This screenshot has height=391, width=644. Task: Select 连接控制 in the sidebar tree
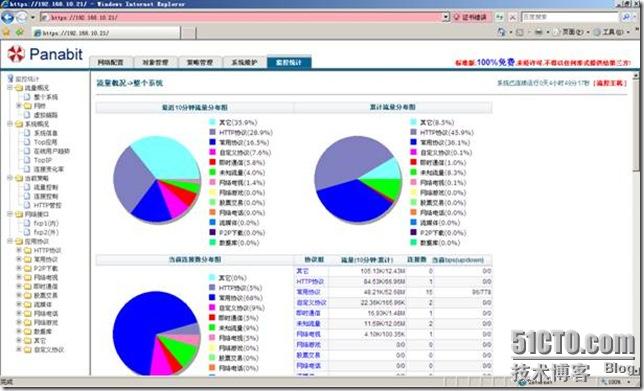coord(46,196)
